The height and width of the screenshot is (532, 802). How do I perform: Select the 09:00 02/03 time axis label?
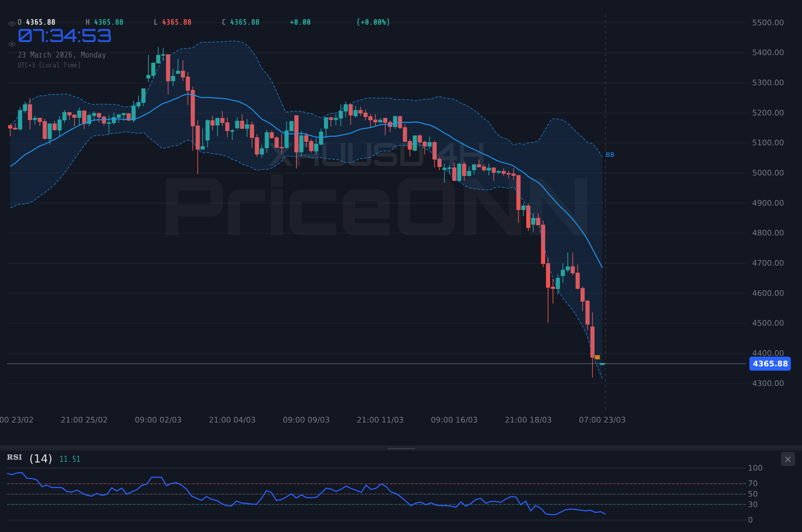(x=159, y=419)
